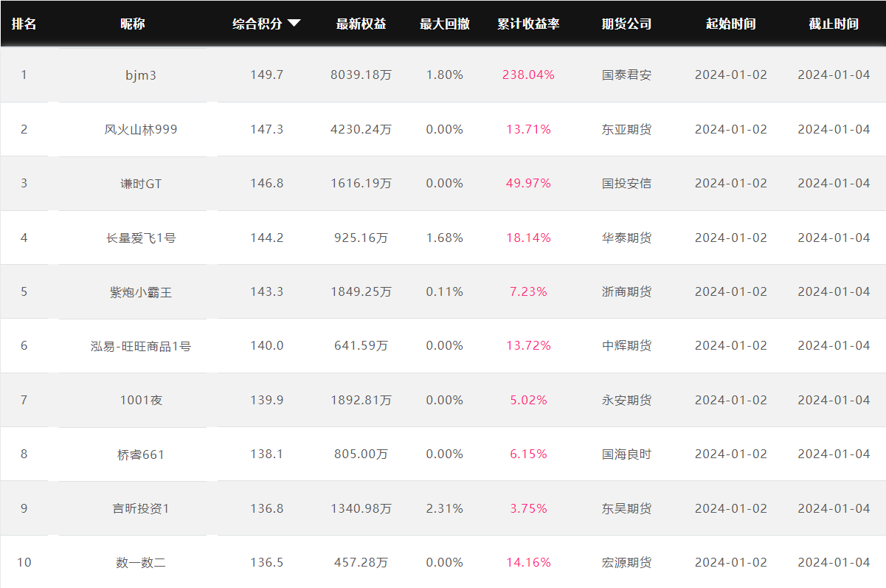Open the bjm3 account nickname
Screen dimensions: 886x588
coord(141,75)
